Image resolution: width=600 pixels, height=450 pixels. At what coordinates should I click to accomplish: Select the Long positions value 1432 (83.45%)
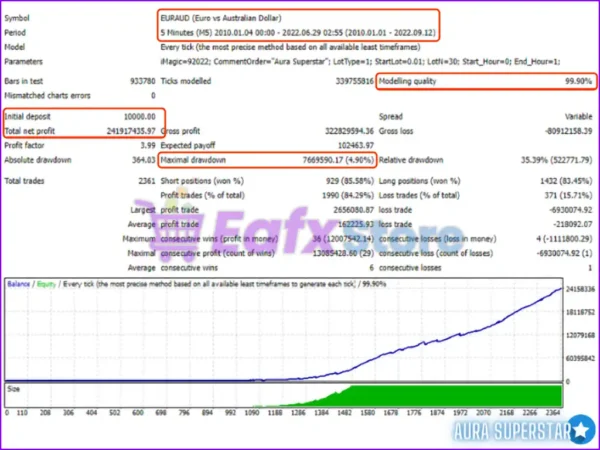[566, 181]
